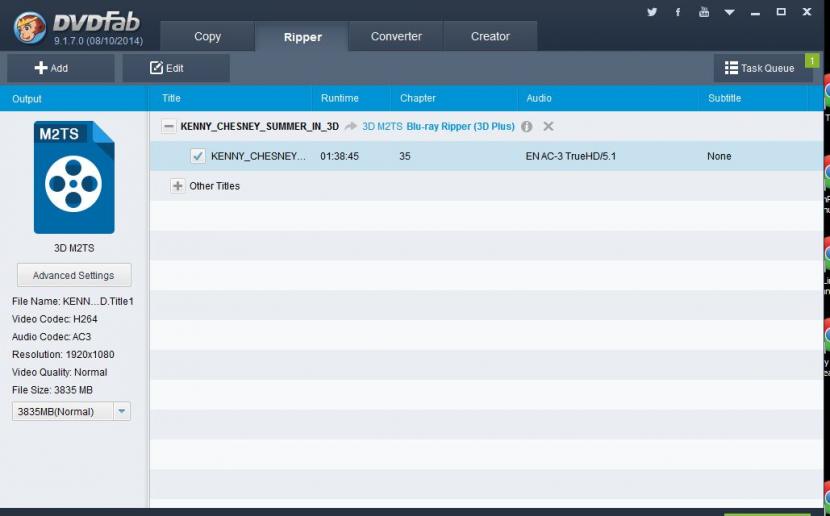Click the Add button

point(61,68)
